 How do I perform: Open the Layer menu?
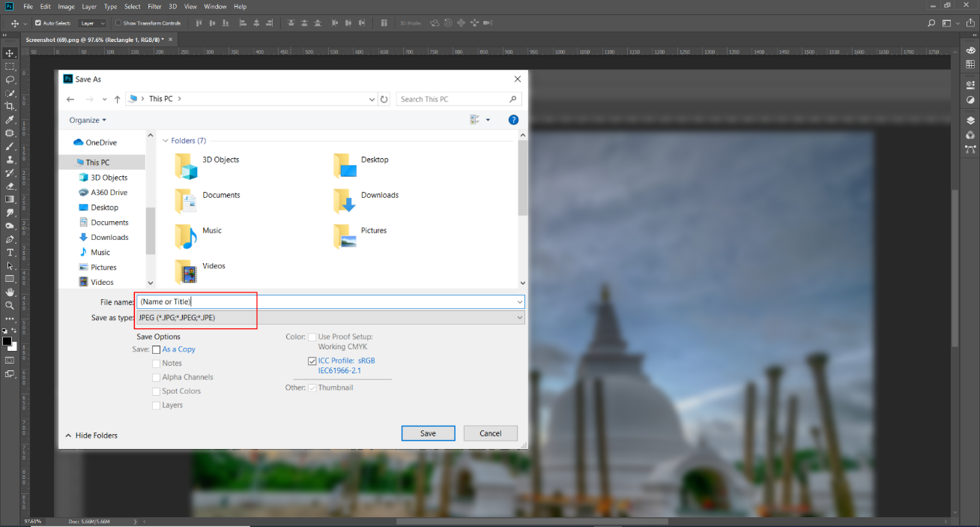(88, 7)
